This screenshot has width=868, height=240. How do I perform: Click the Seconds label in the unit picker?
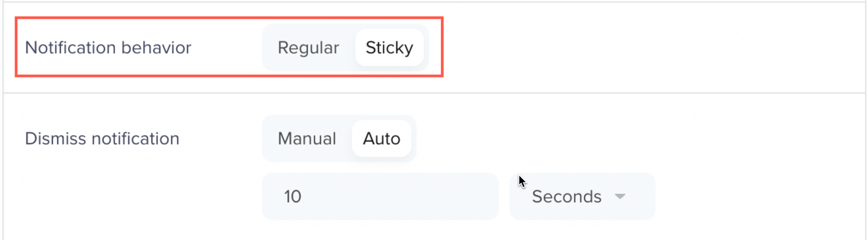(567, 197)
